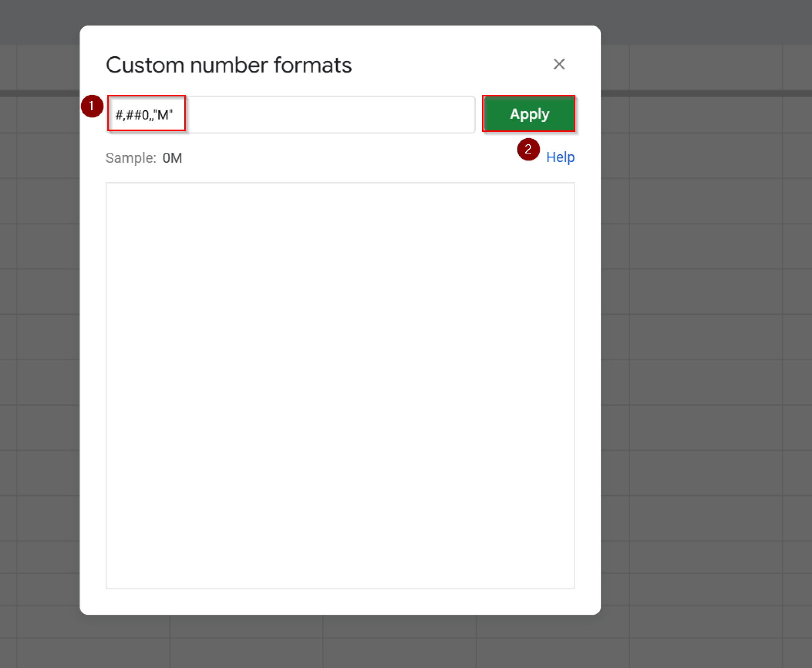Close the Custom number formats dialog
This screenshot has width=812, height=668.
tap(559, 64)
